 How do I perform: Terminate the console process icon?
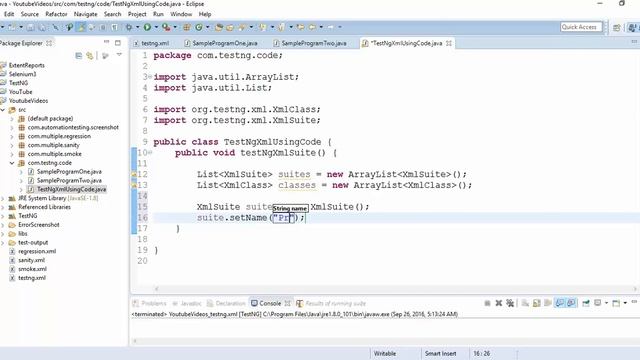click(487, 303)
